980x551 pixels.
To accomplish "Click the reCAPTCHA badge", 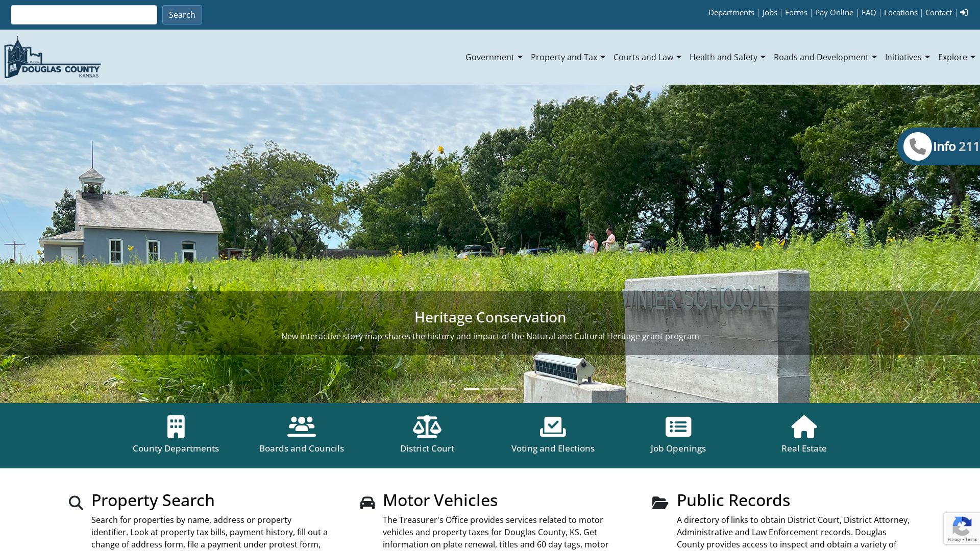I will tap(962, 528).
